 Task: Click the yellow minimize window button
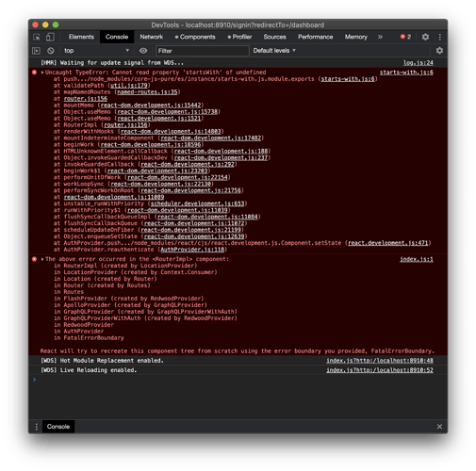coord(45,24)
